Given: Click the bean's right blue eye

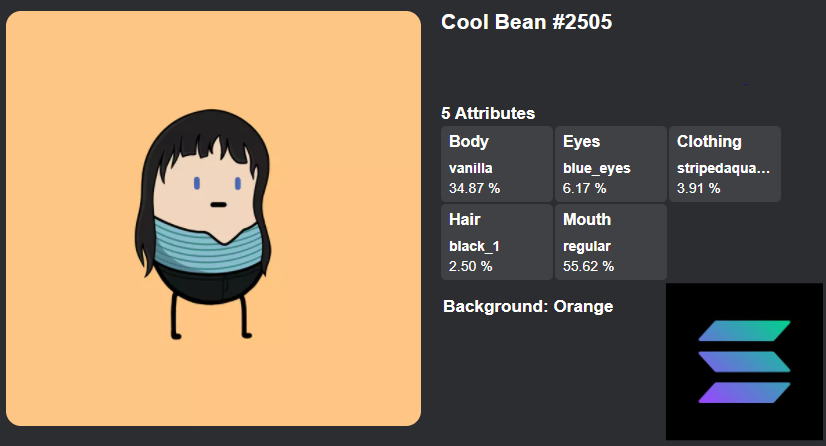Looking at the screenshot, I should tap(238, 183).
